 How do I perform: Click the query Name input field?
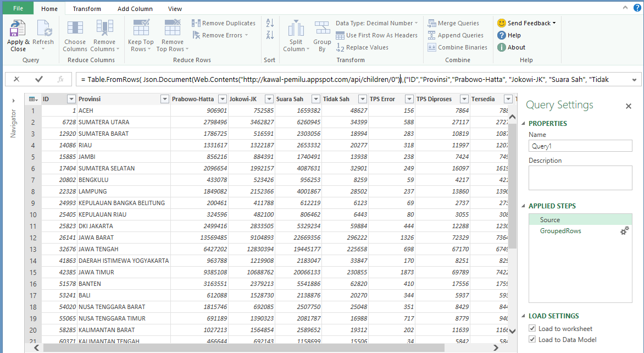click(x=580, y=146)
